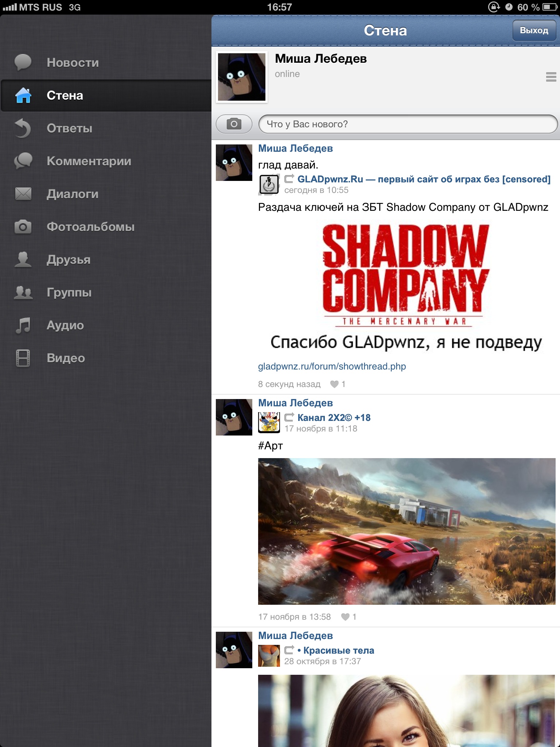Click the speech bubble Новости icon

pyautogui.click(x=23, y=62)
